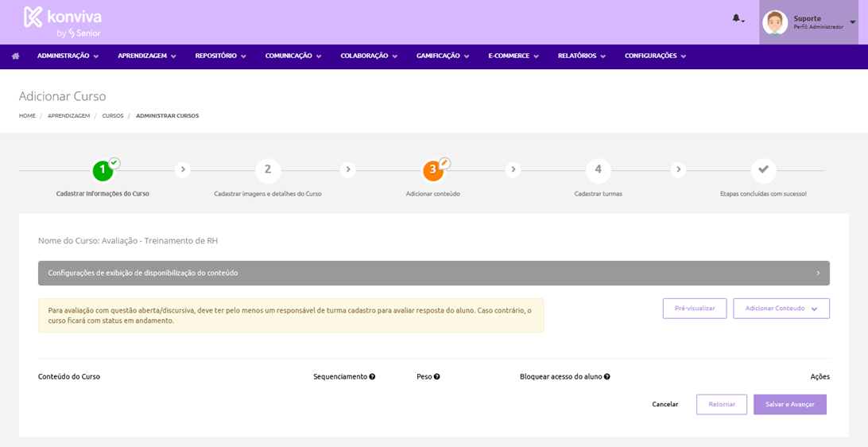Image resolution: width=868 pixels, height=447 pixels.
Task: Jump to step 4 Cadastrar turmas
Action: pos(598,170)
